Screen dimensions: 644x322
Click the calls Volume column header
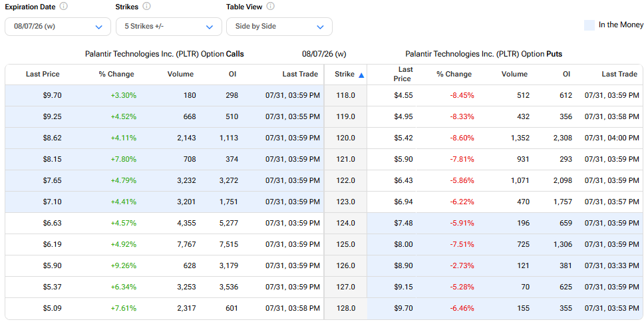[x=180, y=75]
